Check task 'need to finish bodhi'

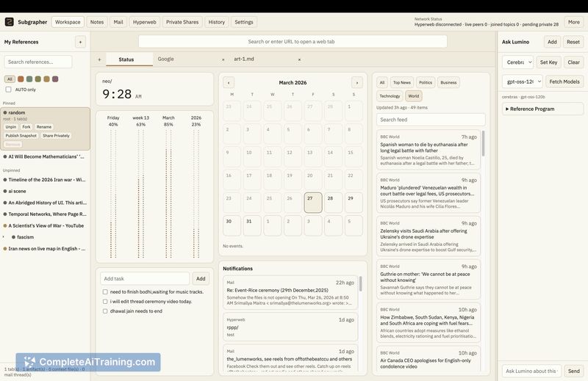pos(105,292)
